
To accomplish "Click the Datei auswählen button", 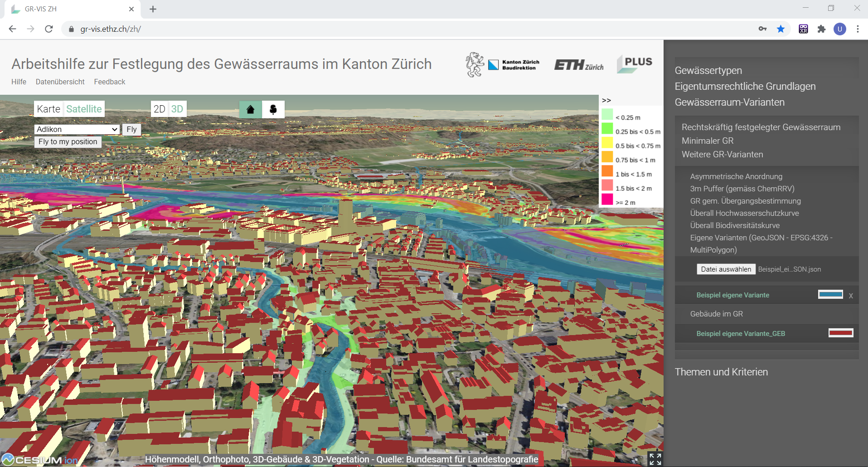I will pyautogui.click(x=726, y=269).
